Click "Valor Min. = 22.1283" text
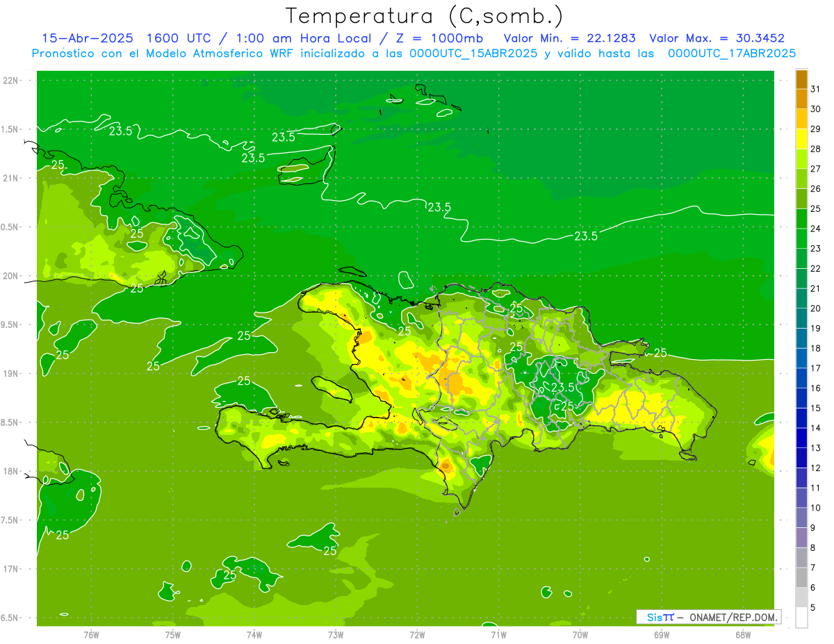Screen dimensions: 834x644 [x=569, y=38]
